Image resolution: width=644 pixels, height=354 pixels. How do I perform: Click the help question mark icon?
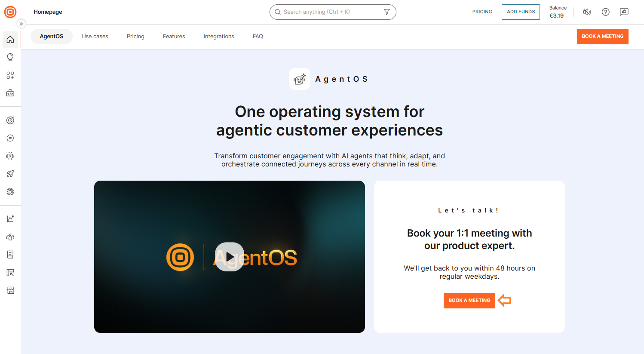click(x=606, y=12)
